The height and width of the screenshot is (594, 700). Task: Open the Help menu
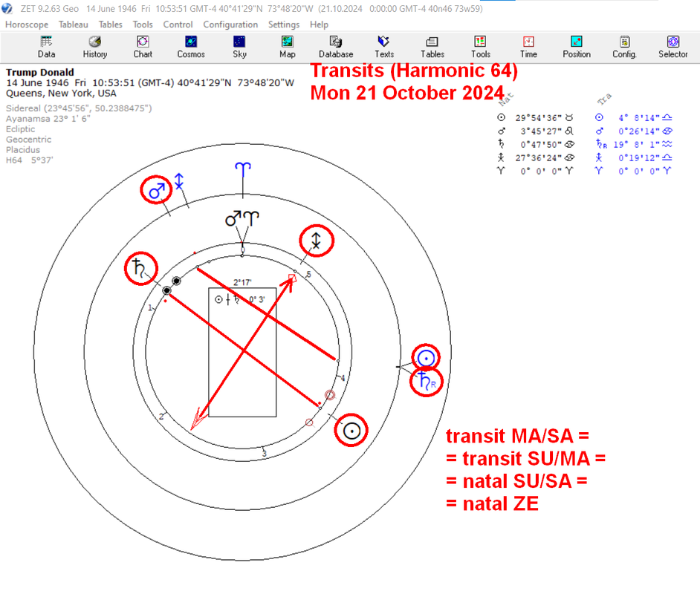click(x=319, y=25)
